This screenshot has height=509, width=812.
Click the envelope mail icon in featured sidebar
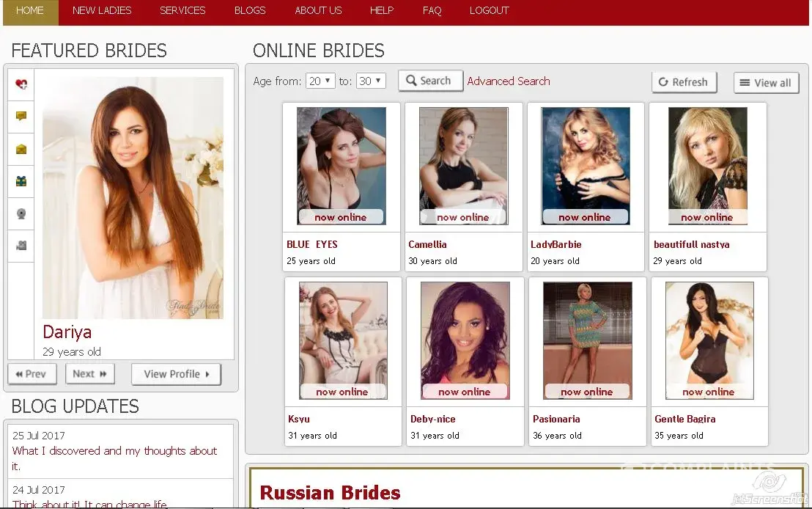click(x=21, y=150)
